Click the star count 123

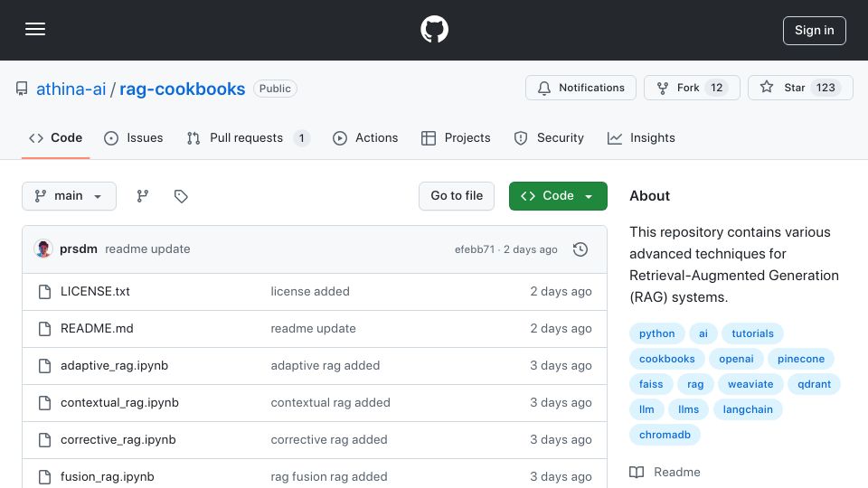(826, 88)
